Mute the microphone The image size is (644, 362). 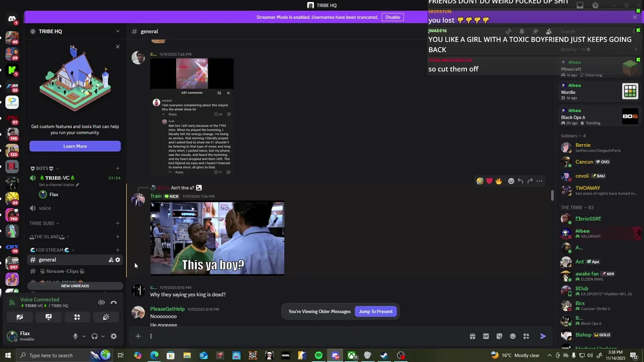click(75, 336)
